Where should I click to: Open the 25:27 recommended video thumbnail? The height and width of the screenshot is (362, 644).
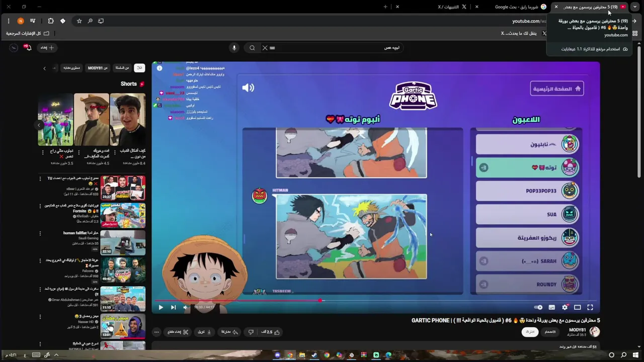pyautogui.click(x=123, y=188)
